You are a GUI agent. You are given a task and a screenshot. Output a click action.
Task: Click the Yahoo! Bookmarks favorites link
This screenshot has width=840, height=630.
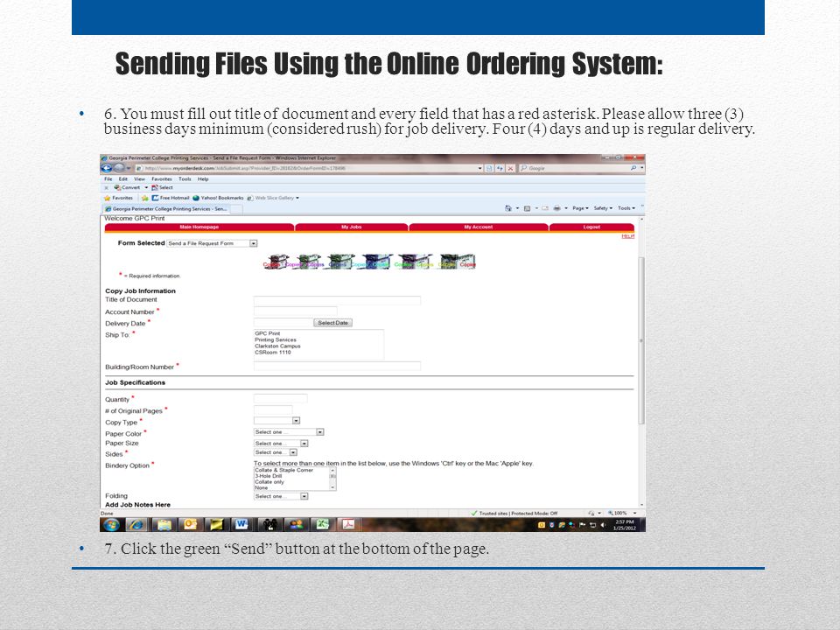click(x=218, y=198)
